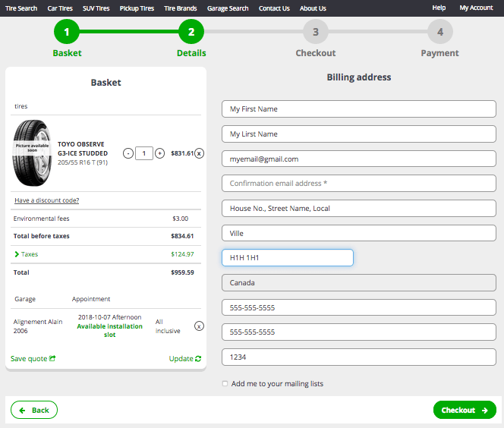Select step 3 Checkout circle

(x=316, y=32)
